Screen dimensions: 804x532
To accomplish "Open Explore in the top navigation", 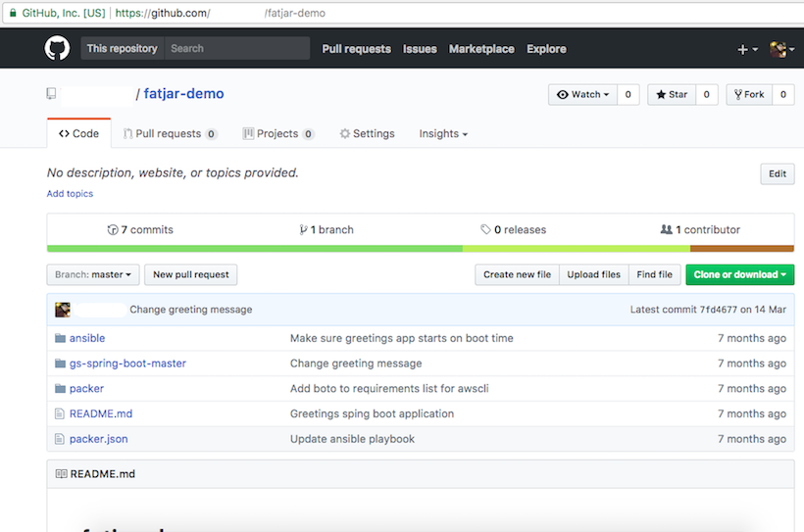I will coord(546,49).
